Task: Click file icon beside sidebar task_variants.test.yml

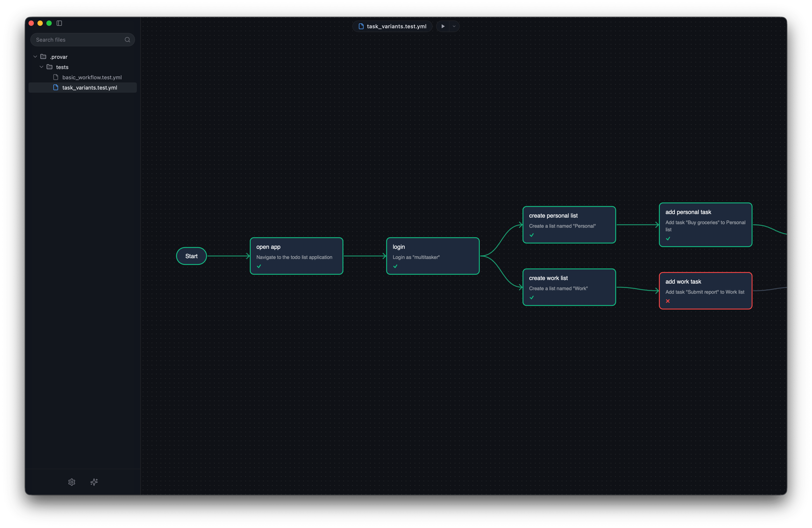Action: point(56,87)
